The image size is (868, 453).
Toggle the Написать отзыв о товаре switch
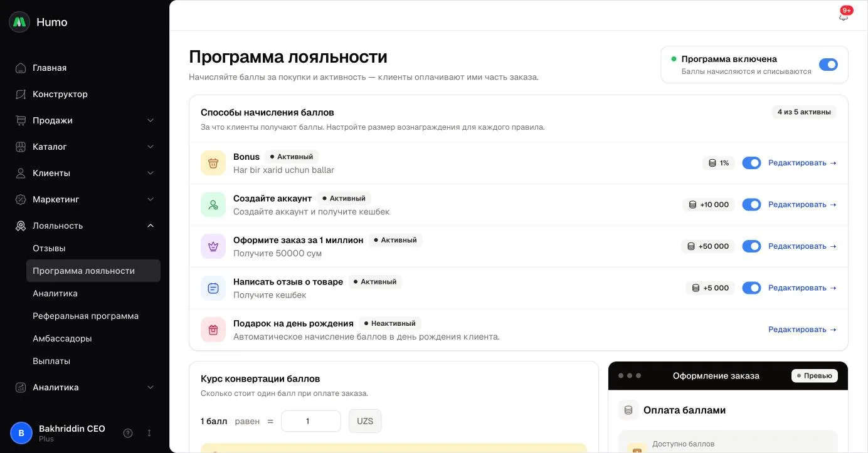(x=751, y=288)
